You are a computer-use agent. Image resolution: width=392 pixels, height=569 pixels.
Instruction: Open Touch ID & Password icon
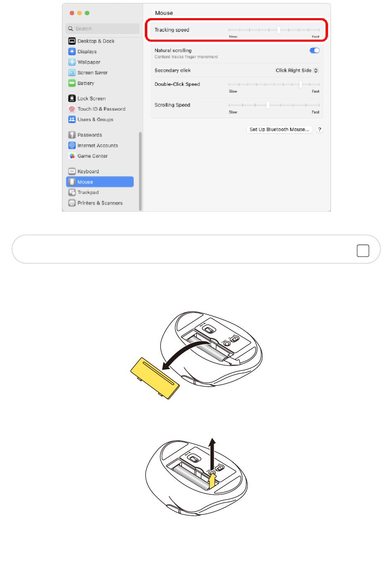[72, 109]
